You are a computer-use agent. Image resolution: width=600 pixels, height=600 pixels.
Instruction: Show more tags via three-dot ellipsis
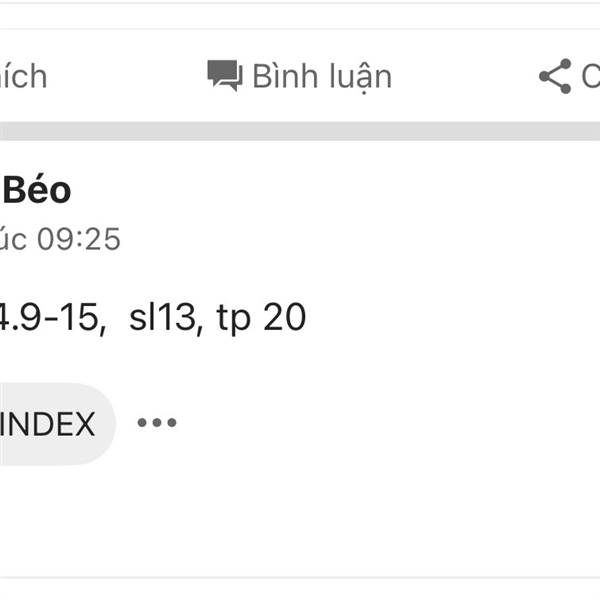tap(157, 422)
